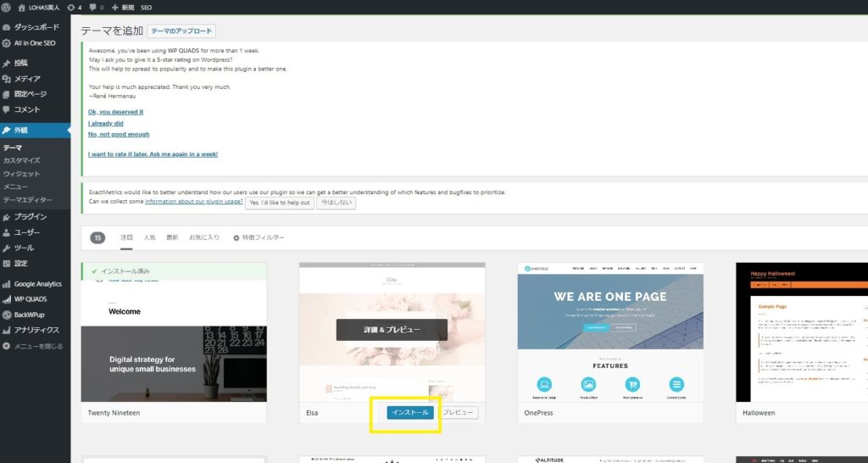The width and height of the screenshot is (868, 463).
Task: Open All in One SEO sidebar item
Action: click(x=35, y=42)
